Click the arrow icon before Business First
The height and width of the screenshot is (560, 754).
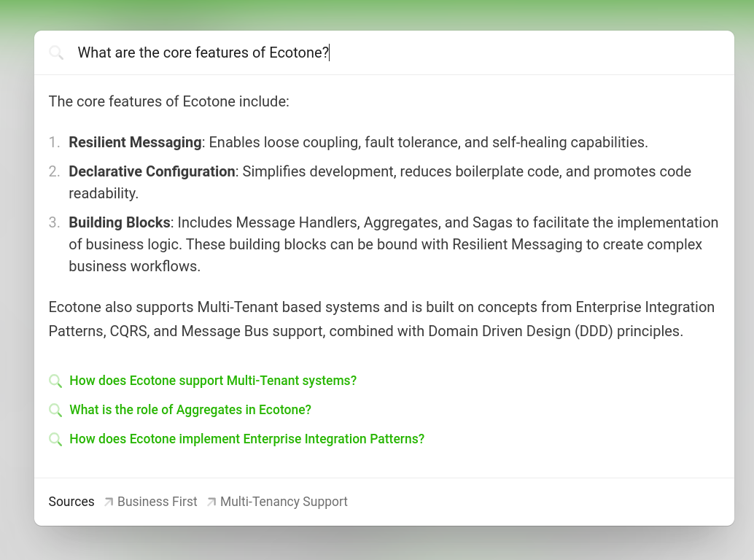pos(109,502)
